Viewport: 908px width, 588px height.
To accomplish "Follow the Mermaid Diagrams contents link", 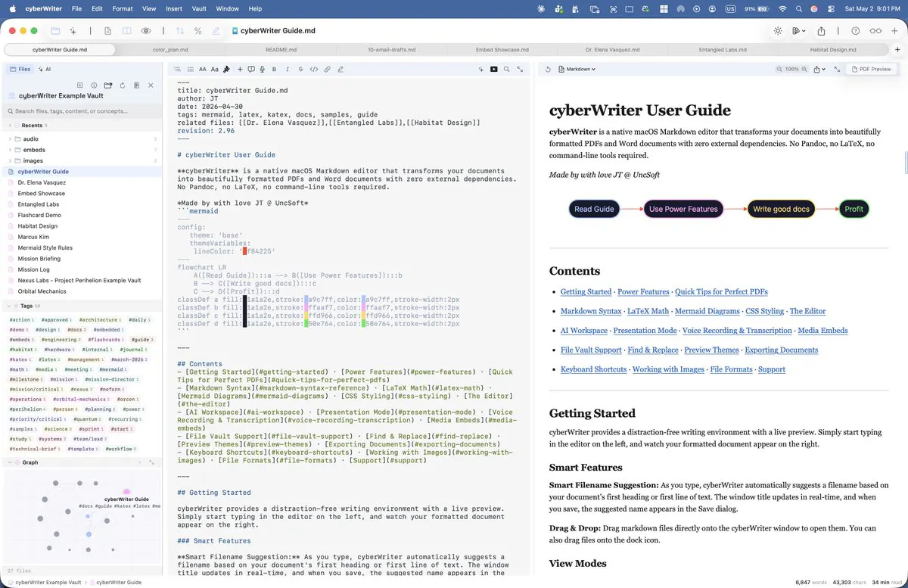I will point(707,311).
